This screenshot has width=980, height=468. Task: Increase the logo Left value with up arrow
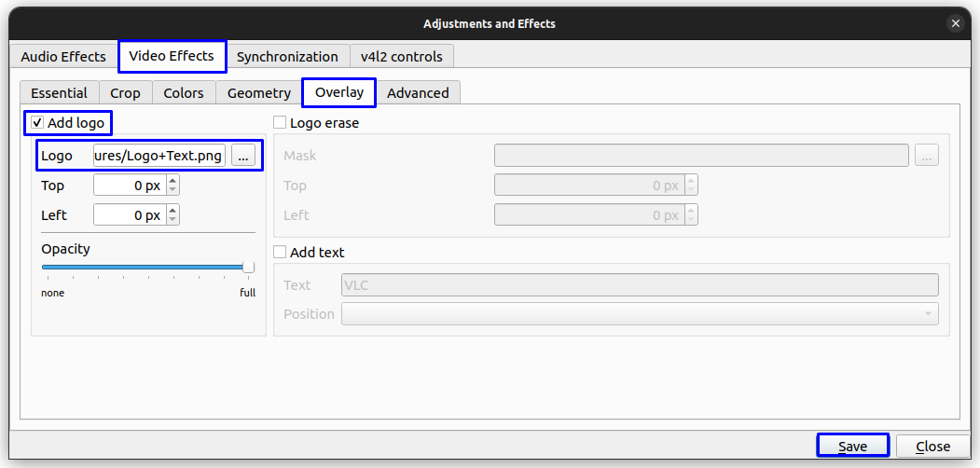(x=173, y=211)
